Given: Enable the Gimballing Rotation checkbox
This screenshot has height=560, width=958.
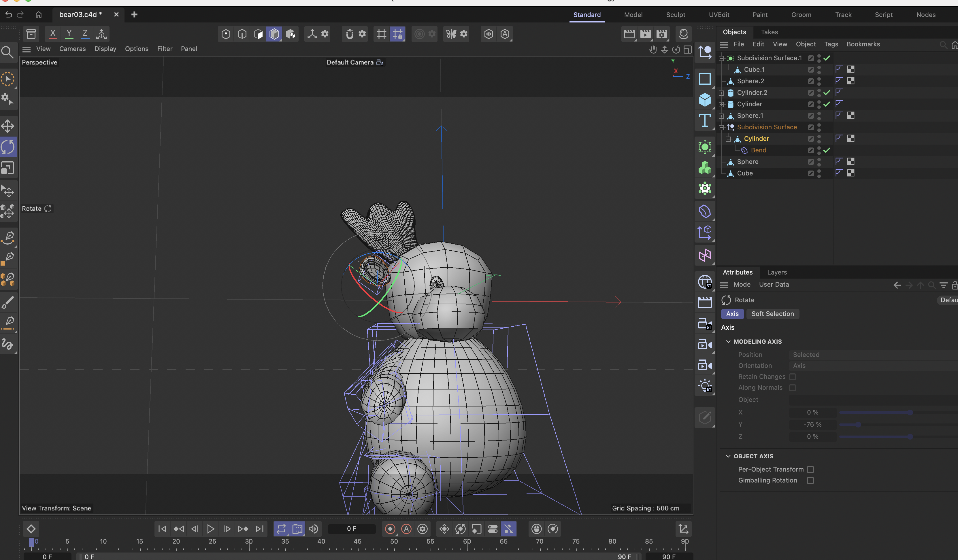Looking at the screenshot, I should (x=810, y=480).
